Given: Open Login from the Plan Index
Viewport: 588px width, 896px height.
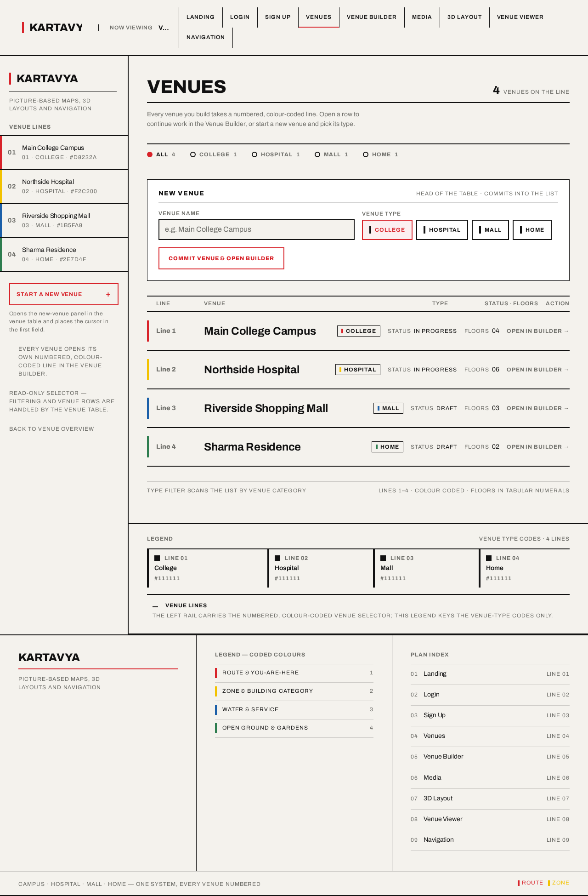Looking at the screenshot, I should click(490, 695).
